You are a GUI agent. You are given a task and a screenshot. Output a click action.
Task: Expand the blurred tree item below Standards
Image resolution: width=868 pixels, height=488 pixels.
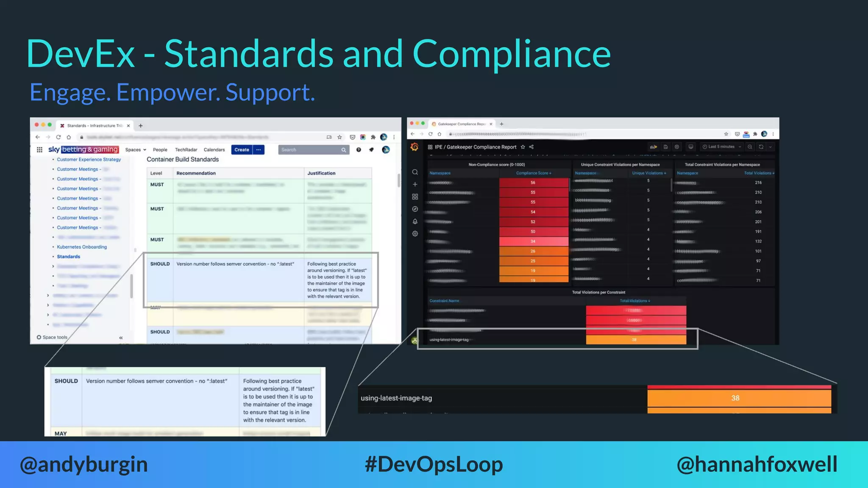[53, 266]
